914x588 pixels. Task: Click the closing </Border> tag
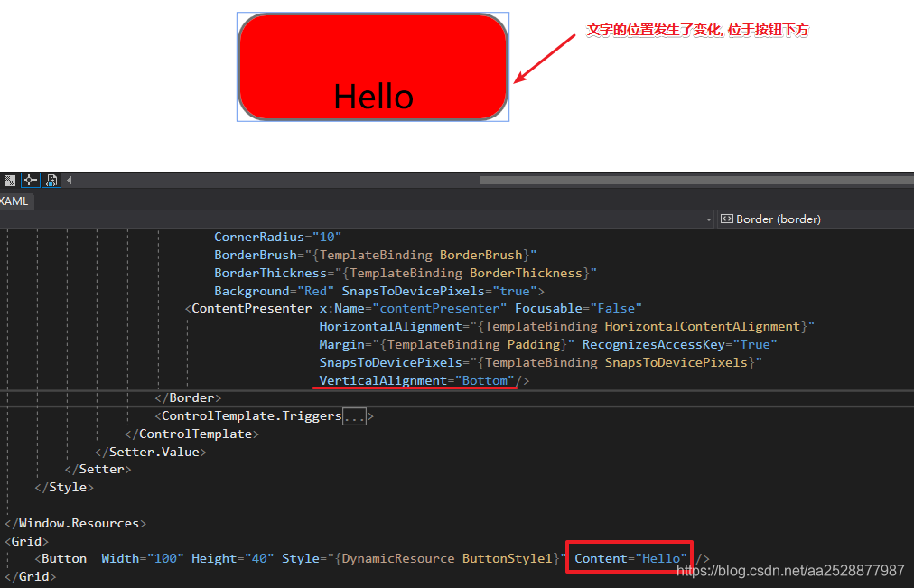pos(188,398)
